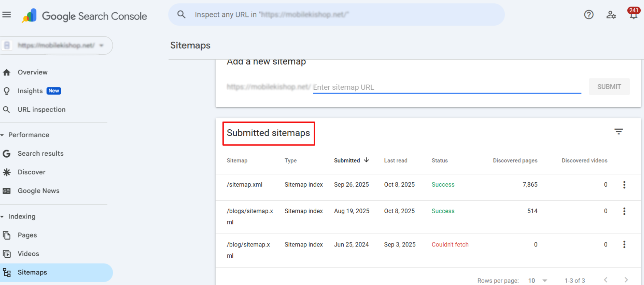Focus the Enter sitemap URL field
Image resolution: width=644 pixels, height=285 pixels.
tap(447, 87)
